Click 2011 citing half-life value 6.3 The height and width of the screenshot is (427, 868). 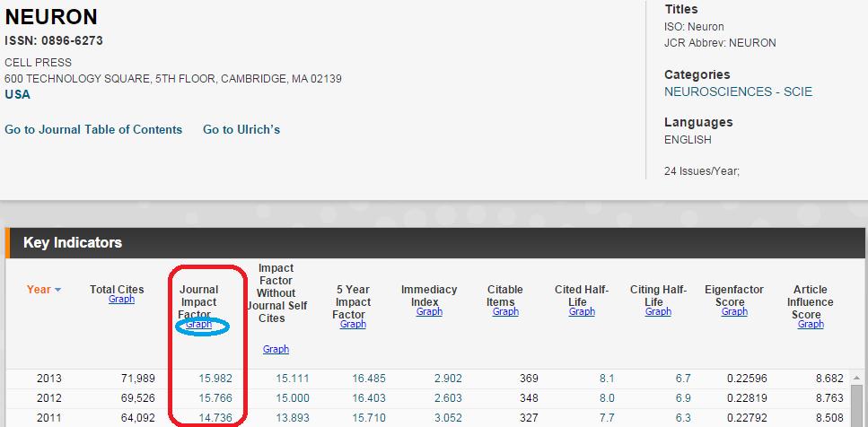(x=683, y=418)
